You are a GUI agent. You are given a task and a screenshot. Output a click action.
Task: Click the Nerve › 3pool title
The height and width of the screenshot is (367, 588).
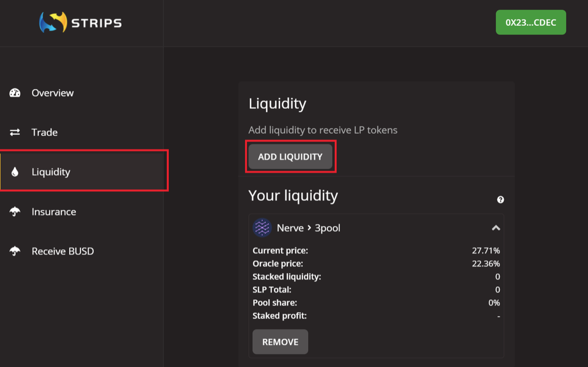pos(308,228)
